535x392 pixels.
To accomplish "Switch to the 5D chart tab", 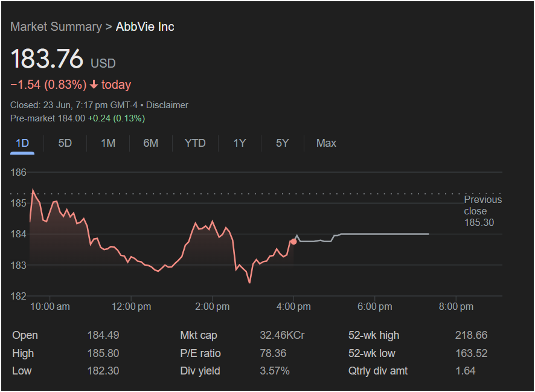I will [x=65, y=143].
